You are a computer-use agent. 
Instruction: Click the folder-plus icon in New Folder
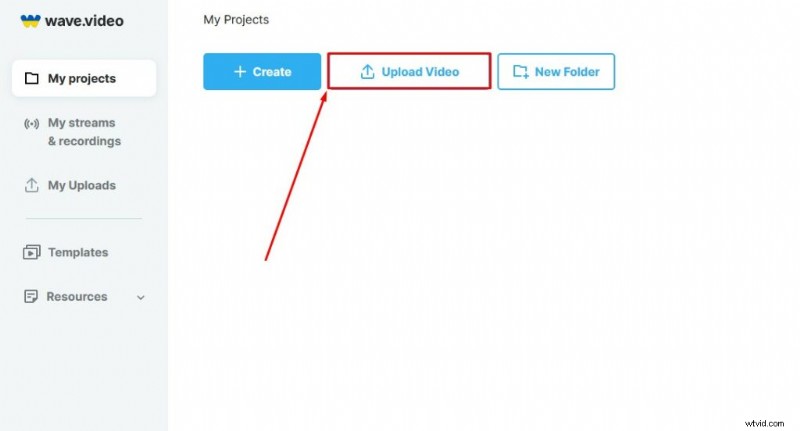521,71
